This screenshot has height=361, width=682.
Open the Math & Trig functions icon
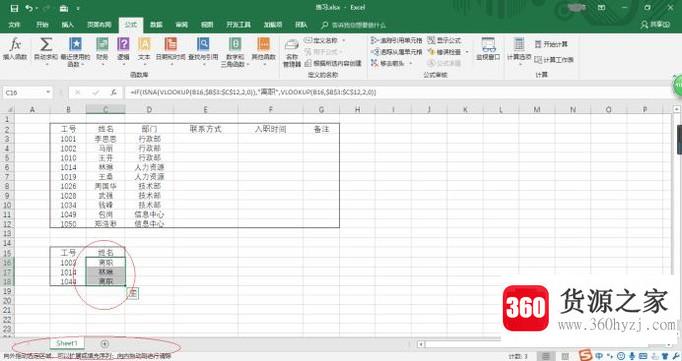coord(235,44)
